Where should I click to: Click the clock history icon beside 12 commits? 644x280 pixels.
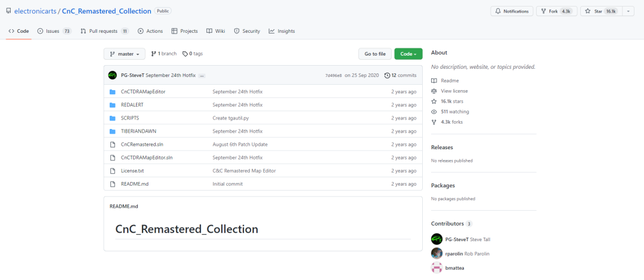[x=387, y=75]
